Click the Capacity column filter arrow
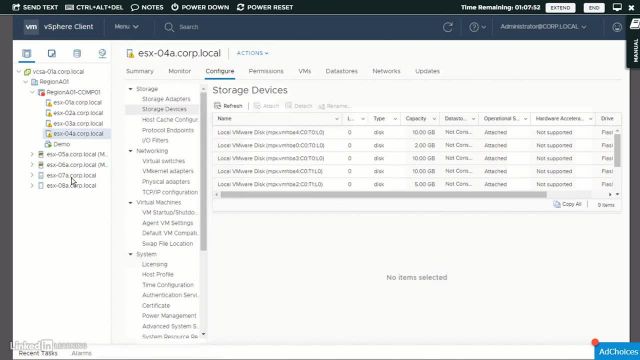 434,119
